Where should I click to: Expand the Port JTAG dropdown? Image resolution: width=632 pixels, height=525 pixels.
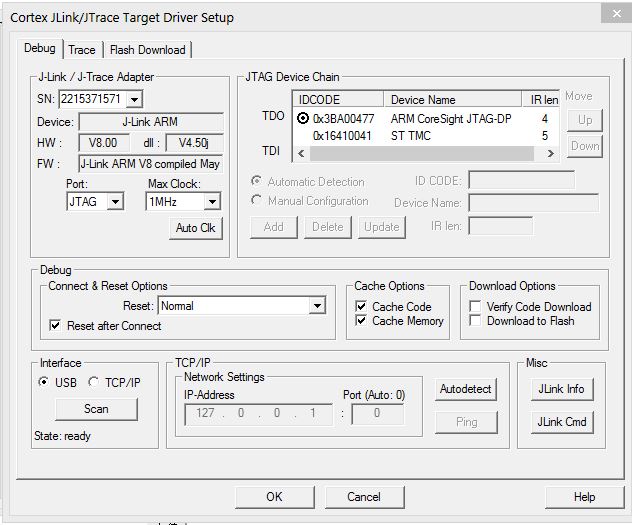click(x=115, y=201)
